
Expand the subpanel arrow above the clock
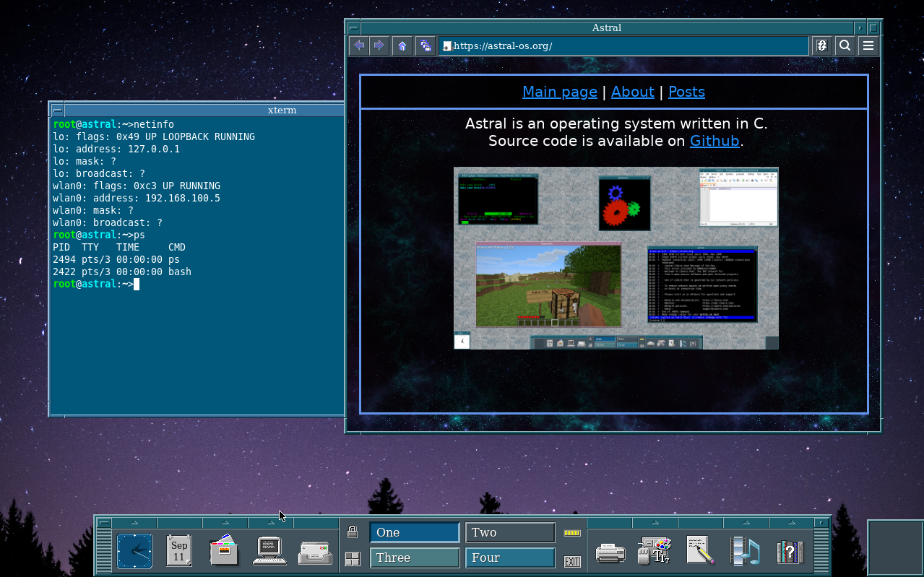tap(134, 523)
